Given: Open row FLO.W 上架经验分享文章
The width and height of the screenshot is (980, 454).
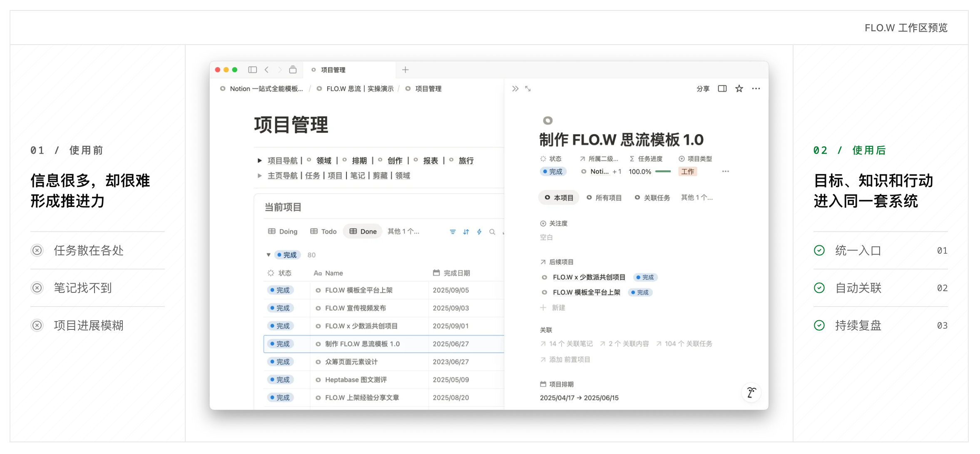Looking at the screenshot, I should tap(362, 397).
